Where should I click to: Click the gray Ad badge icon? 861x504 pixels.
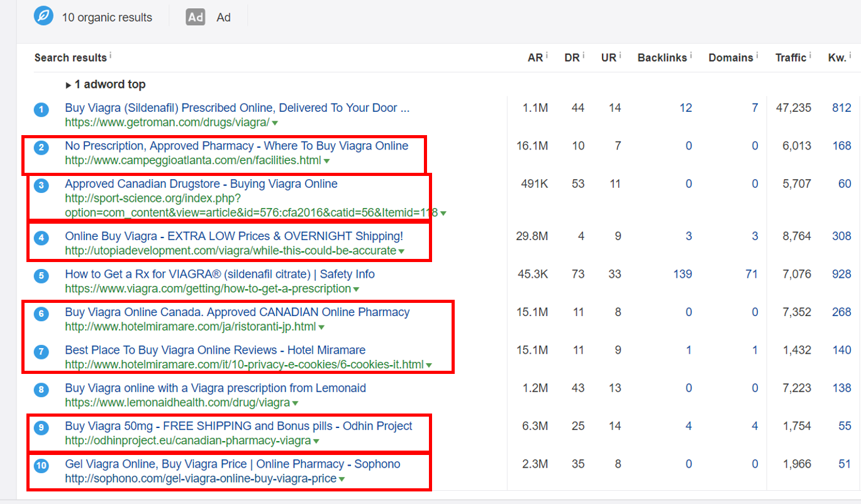pyautogui.click(x=196, y=17)
